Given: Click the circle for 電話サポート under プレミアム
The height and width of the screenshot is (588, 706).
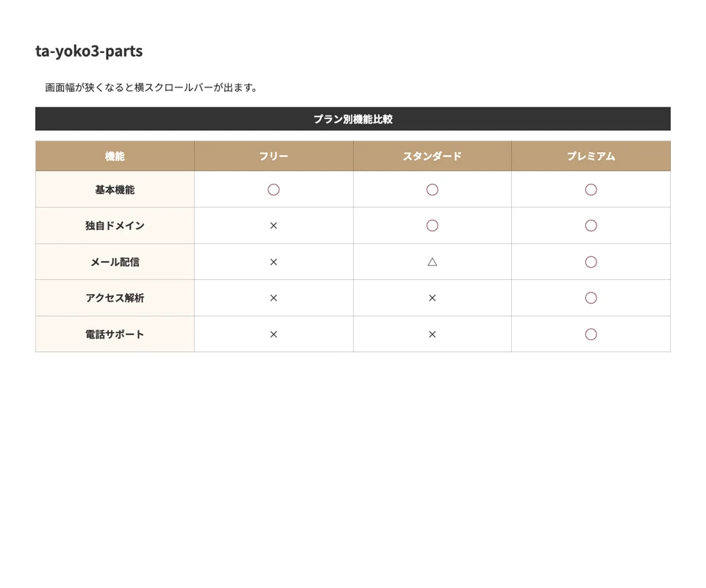Looking at the screenshot, I should click(x=591, y=334).
